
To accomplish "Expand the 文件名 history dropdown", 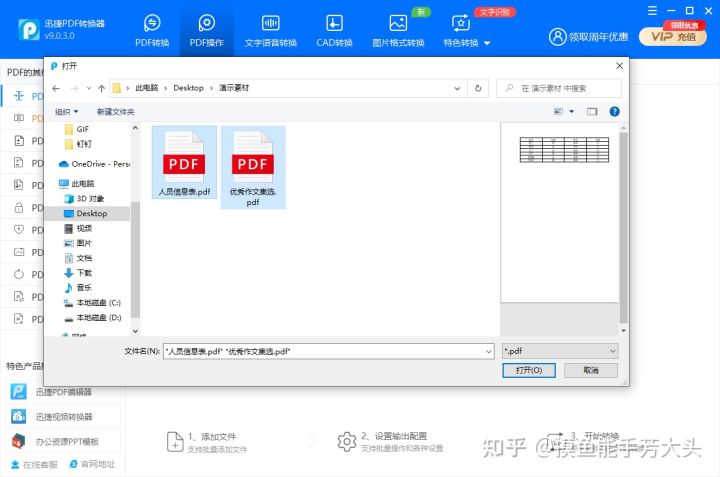I will coord(489,351).
